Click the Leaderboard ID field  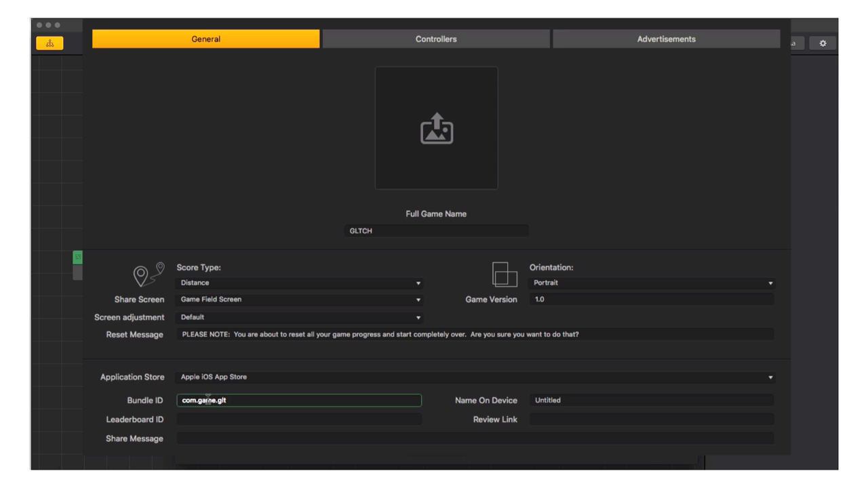[300, 420]
